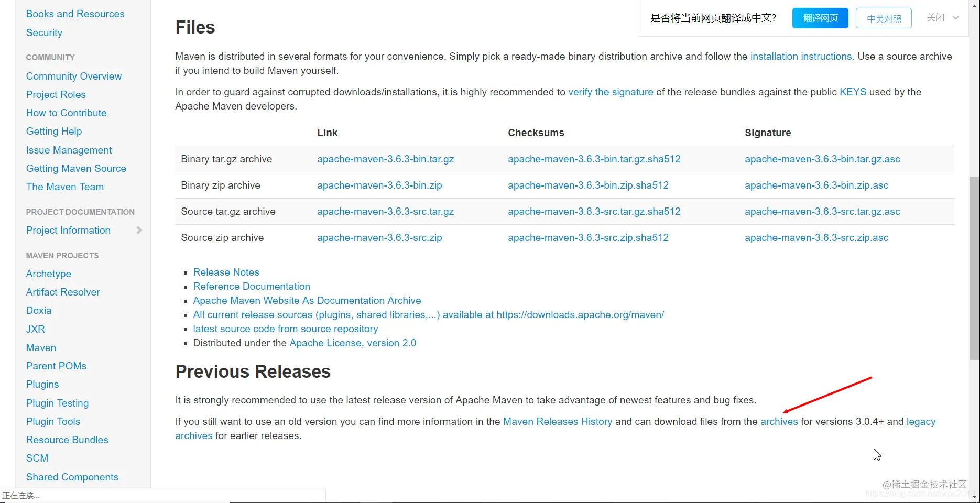This screenshot has height=503, width=980.
Task: Open Getting Maven Source link
Action: pos(76,168)
